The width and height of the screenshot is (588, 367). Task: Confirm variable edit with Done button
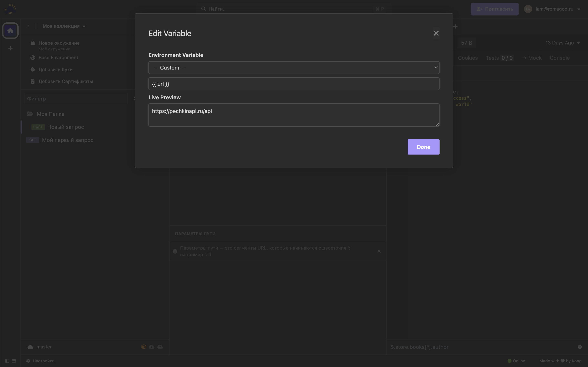423,147
